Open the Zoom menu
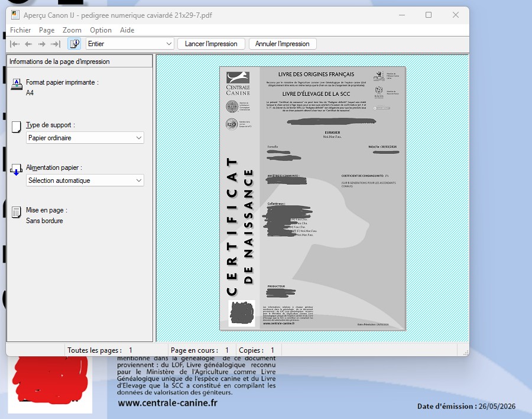 point(72,30)
